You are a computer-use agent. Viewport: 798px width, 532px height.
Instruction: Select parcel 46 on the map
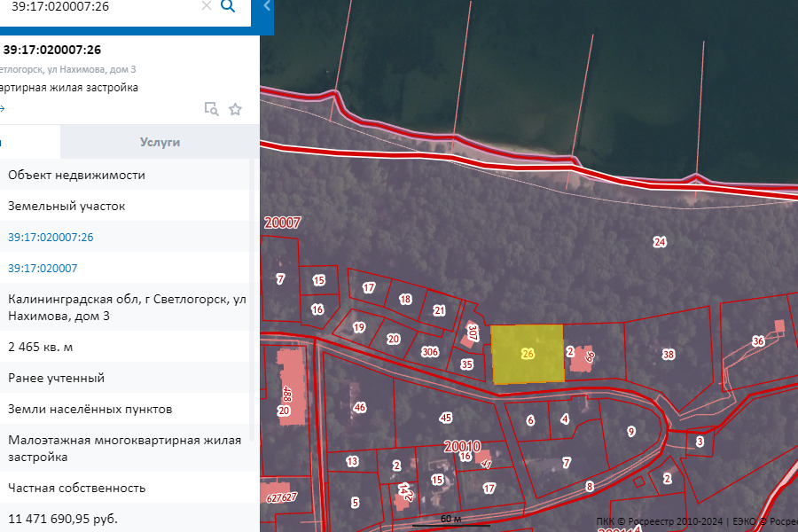[x=359, y=407]
